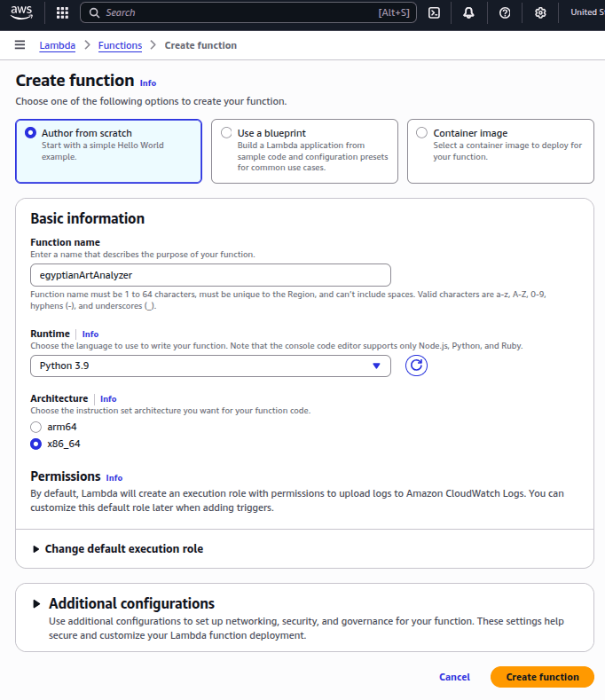Select the Container image option
605x700 pixels.
421,133
